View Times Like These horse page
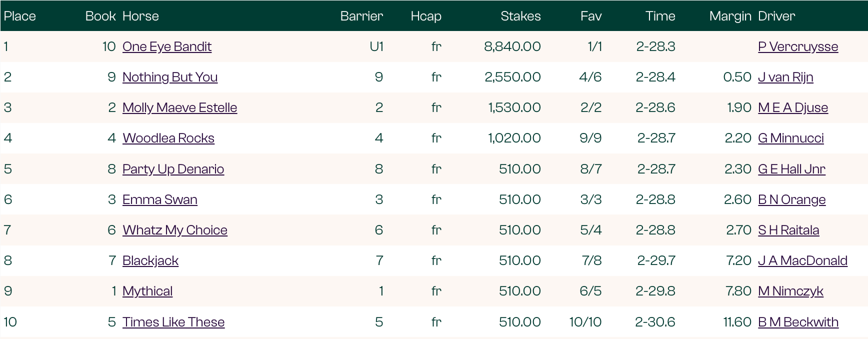 pos(173,322)
